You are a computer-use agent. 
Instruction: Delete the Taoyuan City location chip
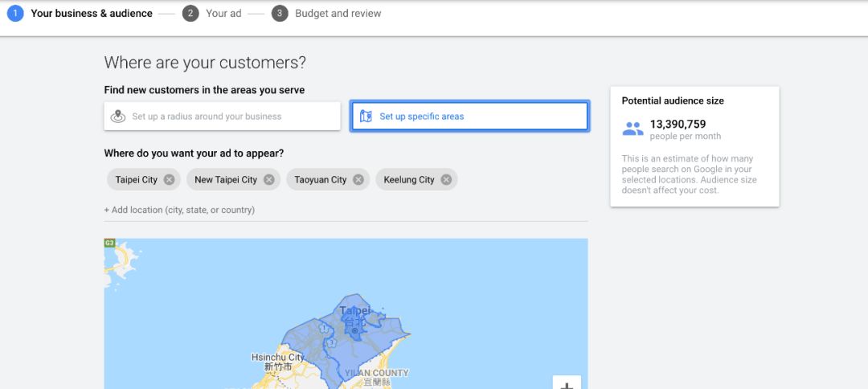point(358,179)
